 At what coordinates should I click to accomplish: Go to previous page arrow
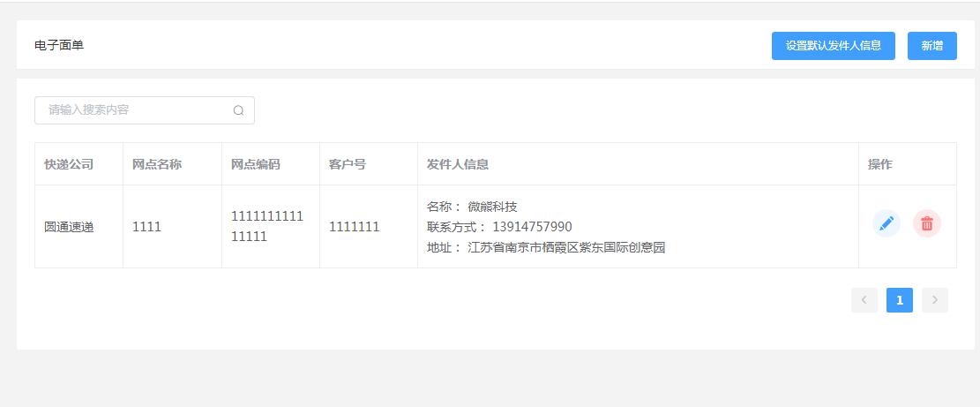[x=864, y=300]
